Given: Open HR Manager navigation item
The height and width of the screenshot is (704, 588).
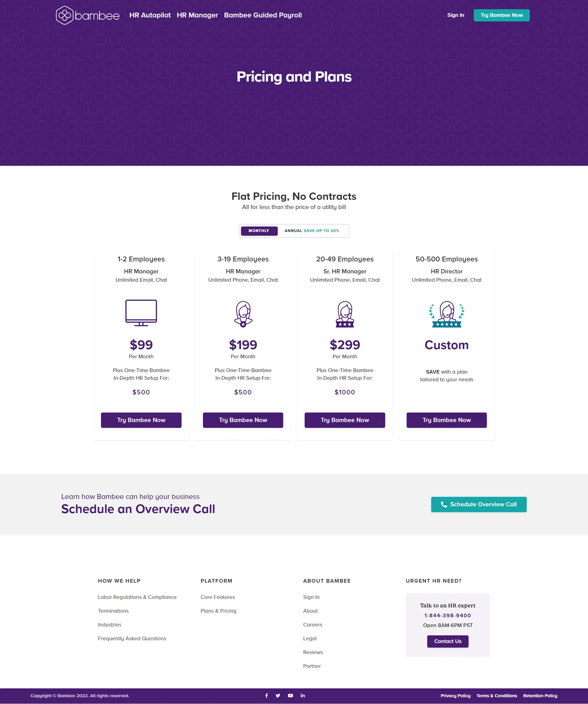Looking at the screenshot, I should tap(197, 15).
